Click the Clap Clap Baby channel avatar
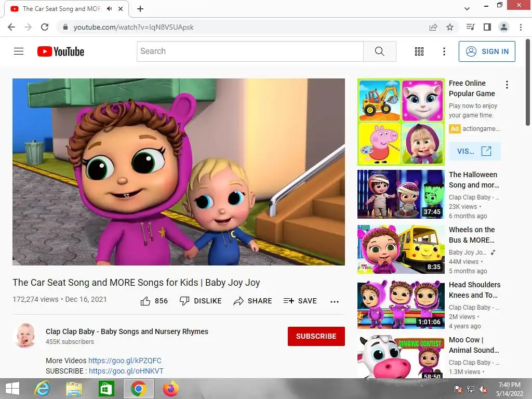This screenshot has height=399, width=532. [x=25, y=335]
